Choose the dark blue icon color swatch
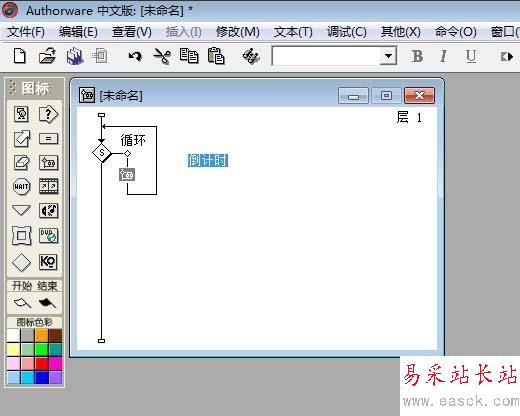Screen dimensions: 520x416 (x=42, y=377)
